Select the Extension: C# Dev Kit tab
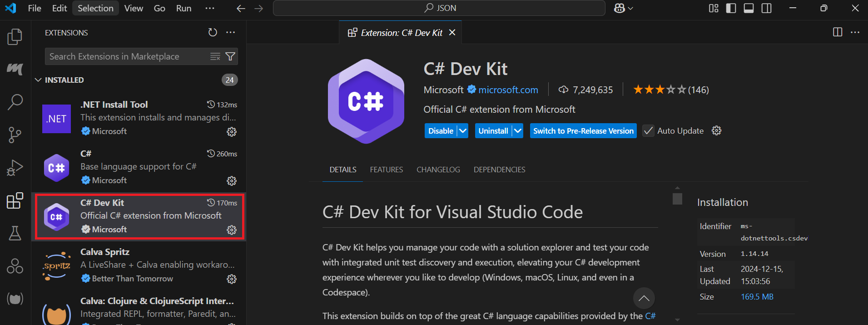868x325 pixels. (401, 33)
